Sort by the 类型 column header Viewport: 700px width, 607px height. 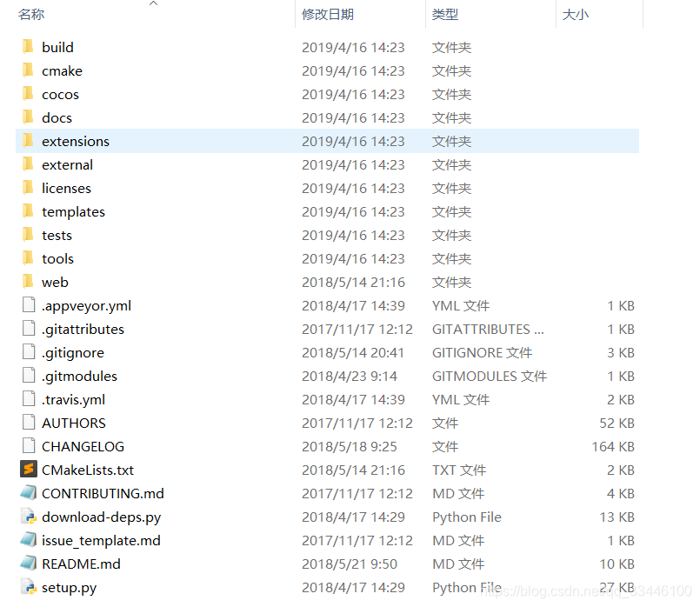coord(445,14)
